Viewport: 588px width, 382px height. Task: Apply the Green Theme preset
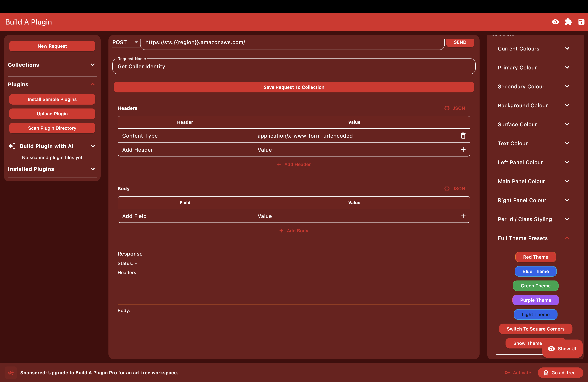tap(536, 286)
